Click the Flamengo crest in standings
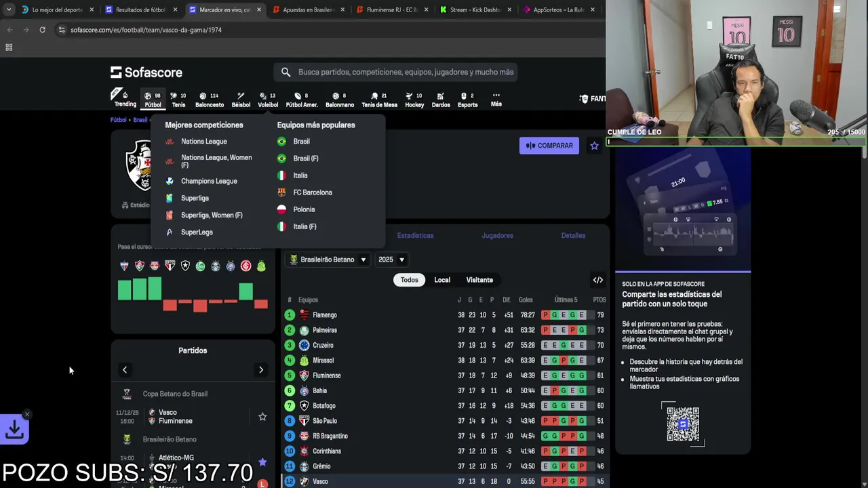 coord(304,315)
